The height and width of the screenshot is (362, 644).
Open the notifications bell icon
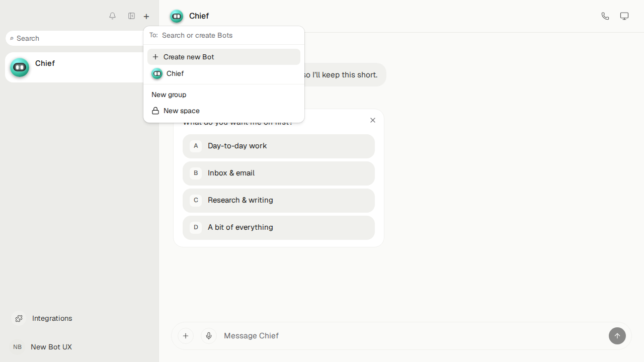[113, 16]
